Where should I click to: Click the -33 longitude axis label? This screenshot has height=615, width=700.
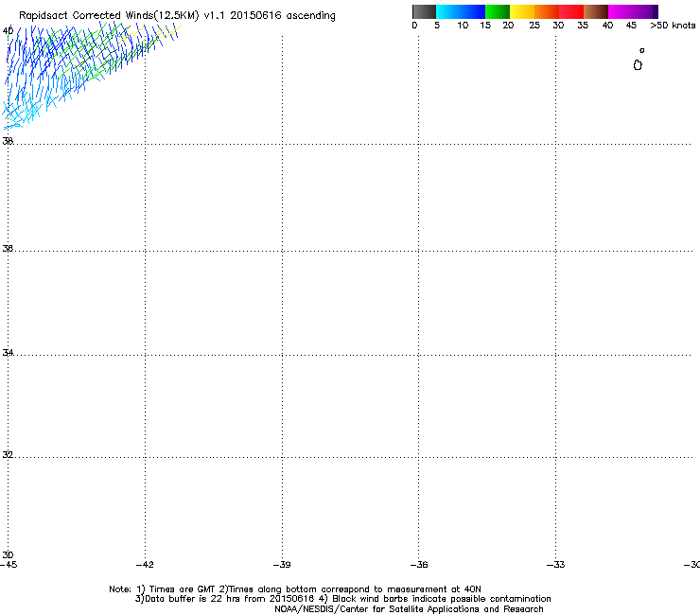[555, 565]
